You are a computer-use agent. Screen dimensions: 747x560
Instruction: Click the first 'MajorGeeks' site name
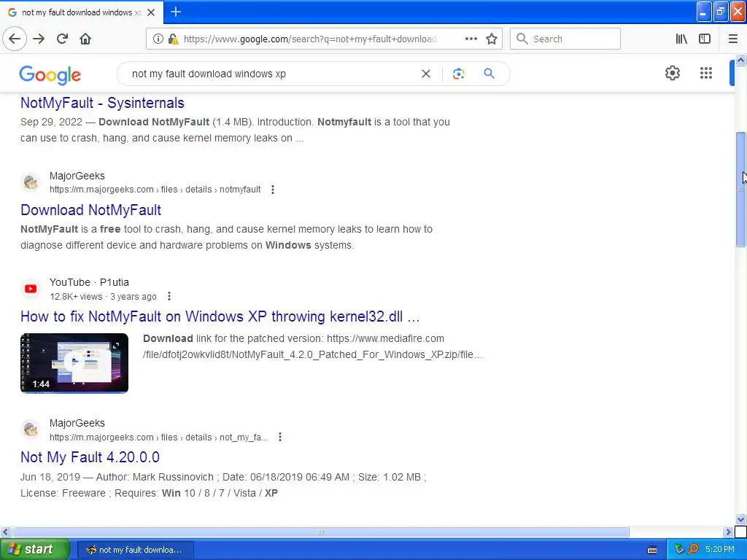pyautogui.click(x=77, y=176)
